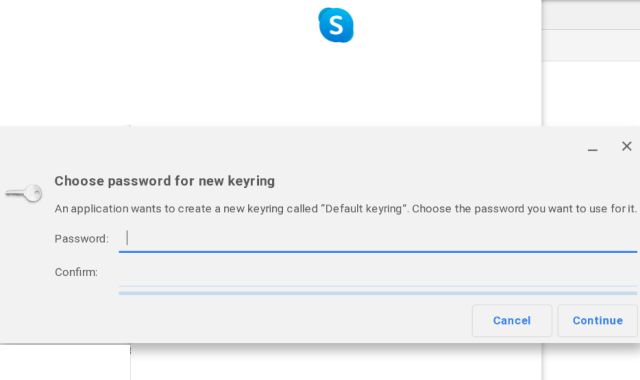Click the top gray strip beside Skype window
Screen dimensions: 640x380
pyautogui.click(x=591, y=15)
